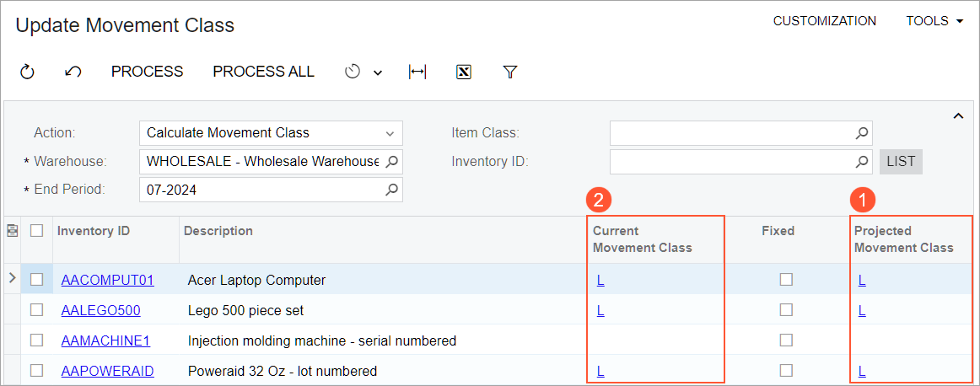This screenshot has height=386, width=980.
Task: Tick the Fixed checkbox for AALEGO500
Action: (x=786, y=310)
